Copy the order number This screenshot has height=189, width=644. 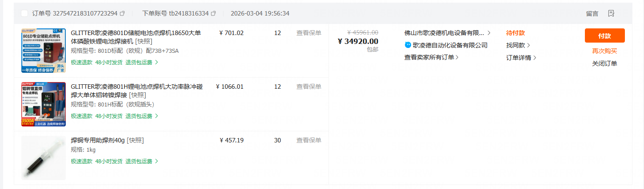(123, 13)
